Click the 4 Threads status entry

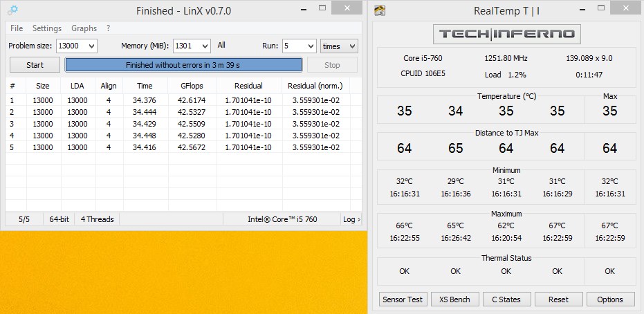pyautogui.click(x=97, y=219)
